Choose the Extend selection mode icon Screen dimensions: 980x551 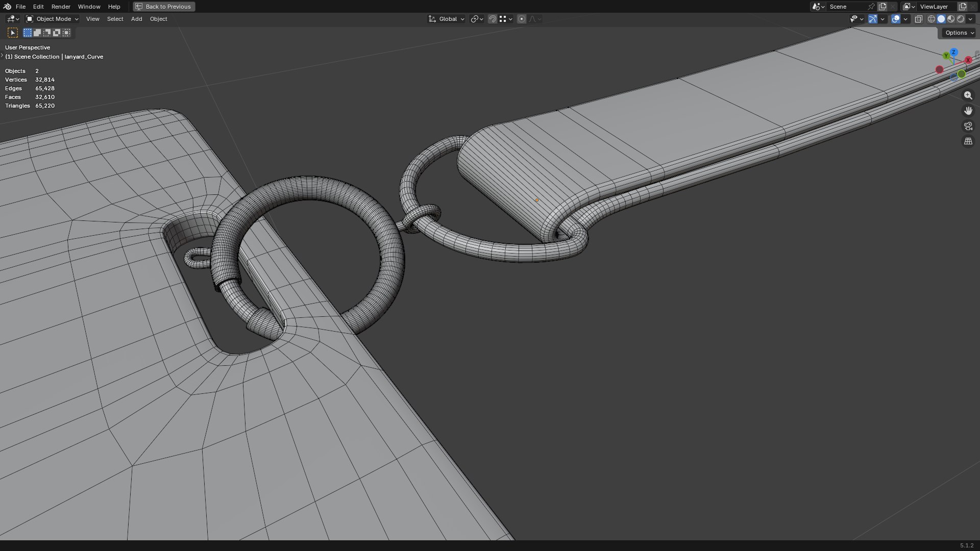point(37,33)
